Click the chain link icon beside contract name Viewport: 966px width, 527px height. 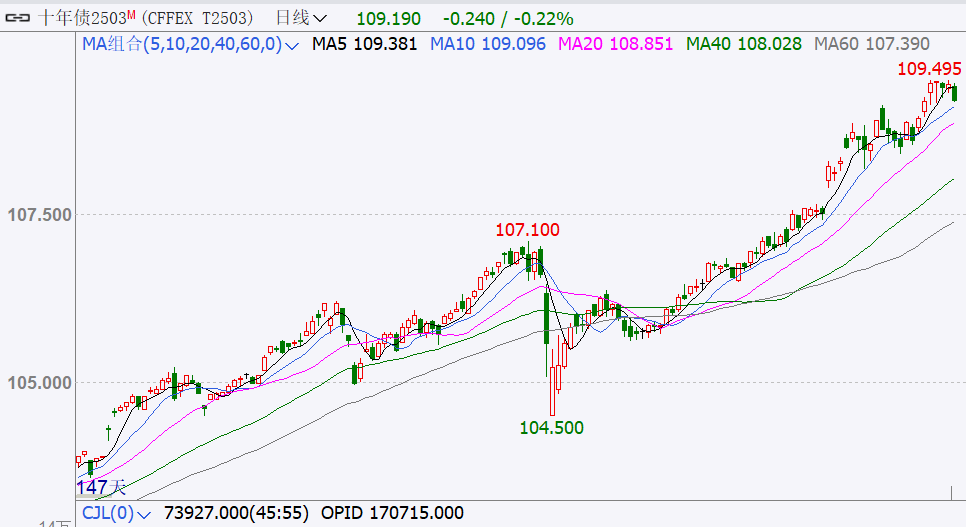click(x=17, y=18)
